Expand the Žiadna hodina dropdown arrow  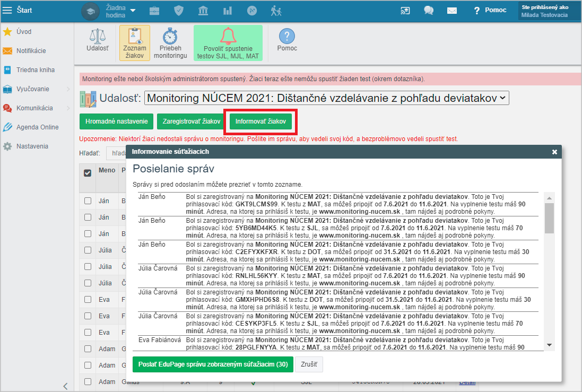click(133, 11)
